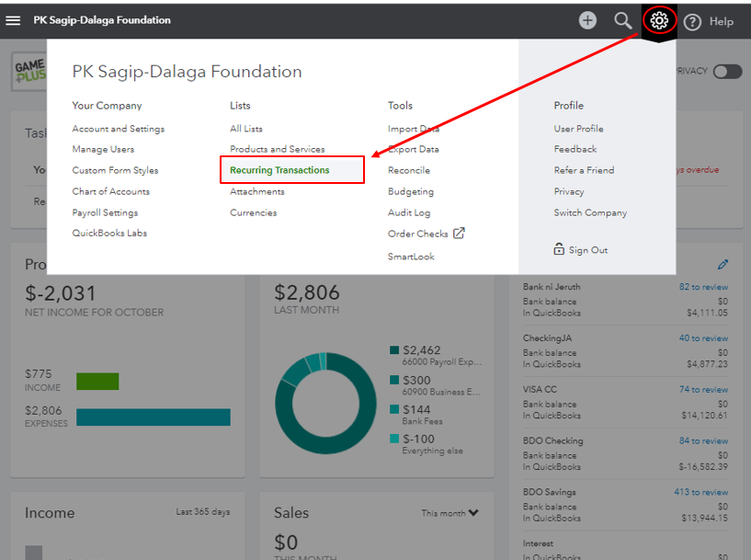Click the Game Plus company logo
751x560 pixels.
(29, 72)
